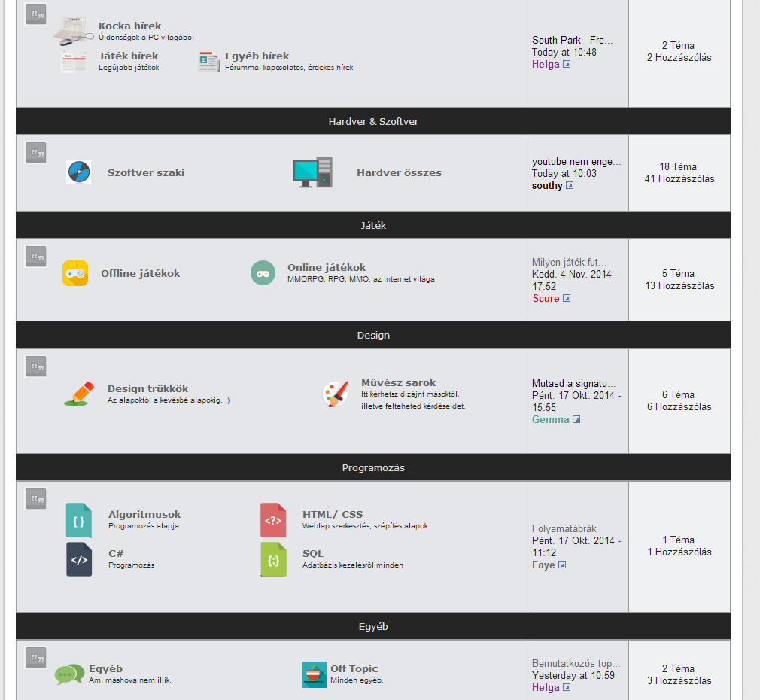760x700 pixels.
Task: Click the green Online játékok controller icon
Action: 263,273
